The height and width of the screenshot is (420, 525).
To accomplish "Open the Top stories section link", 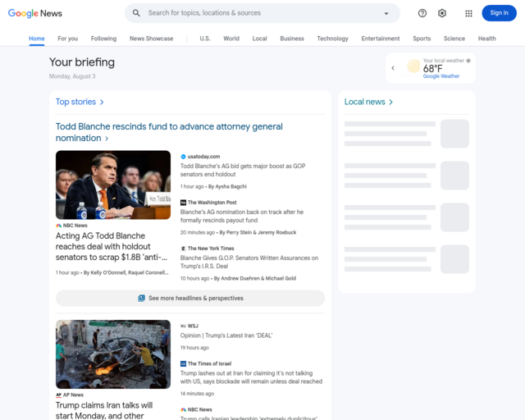I will (x=75, y=102).
